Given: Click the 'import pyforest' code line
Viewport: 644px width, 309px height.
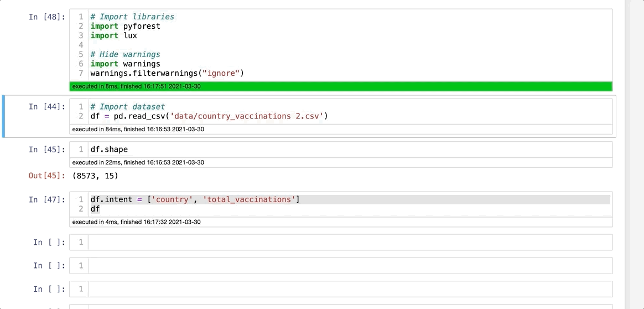Looking at the screenshot, I should [125, 26].
